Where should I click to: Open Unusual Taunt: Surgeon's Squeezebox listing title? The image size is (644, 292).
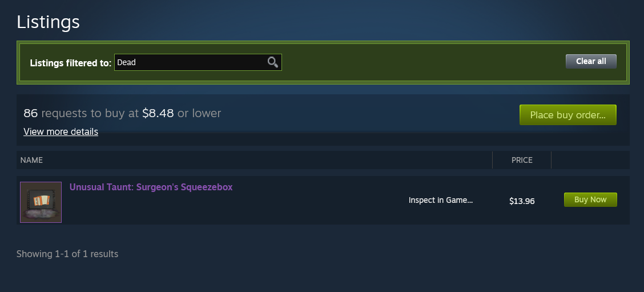pyautogui.click(x=151, y=187)
